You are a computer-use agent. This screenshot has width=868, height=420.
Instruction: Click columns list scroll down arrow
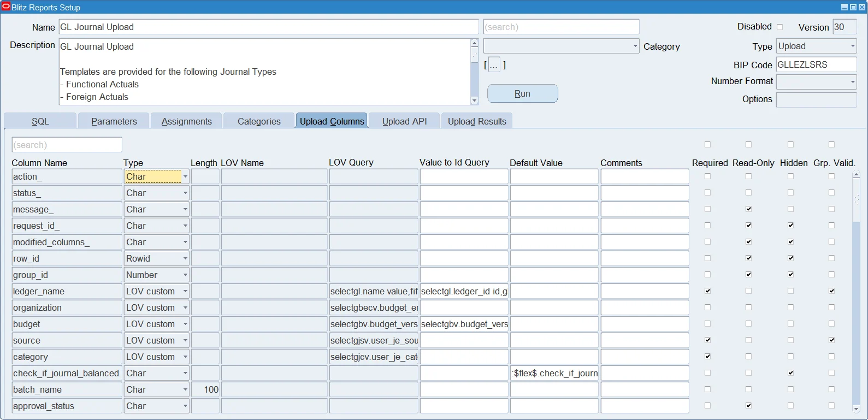click(856, 409)
